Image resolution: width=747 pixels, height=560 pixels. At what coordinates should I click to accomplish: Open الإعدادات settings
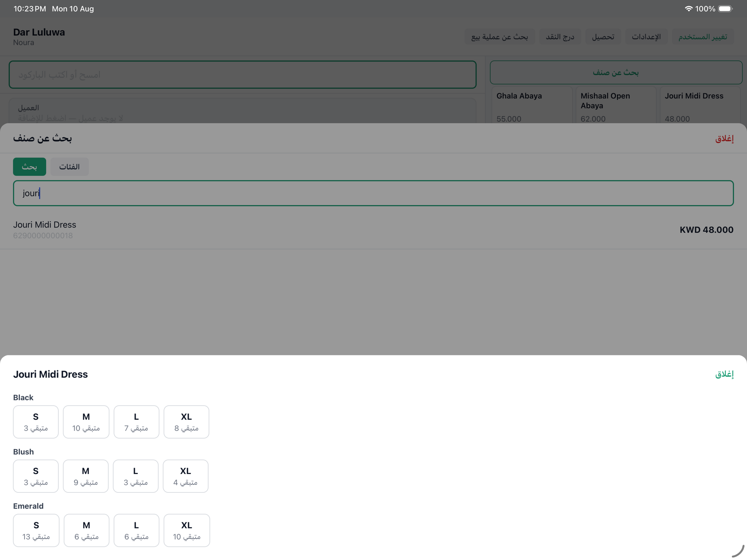click(x=646, y=37)
